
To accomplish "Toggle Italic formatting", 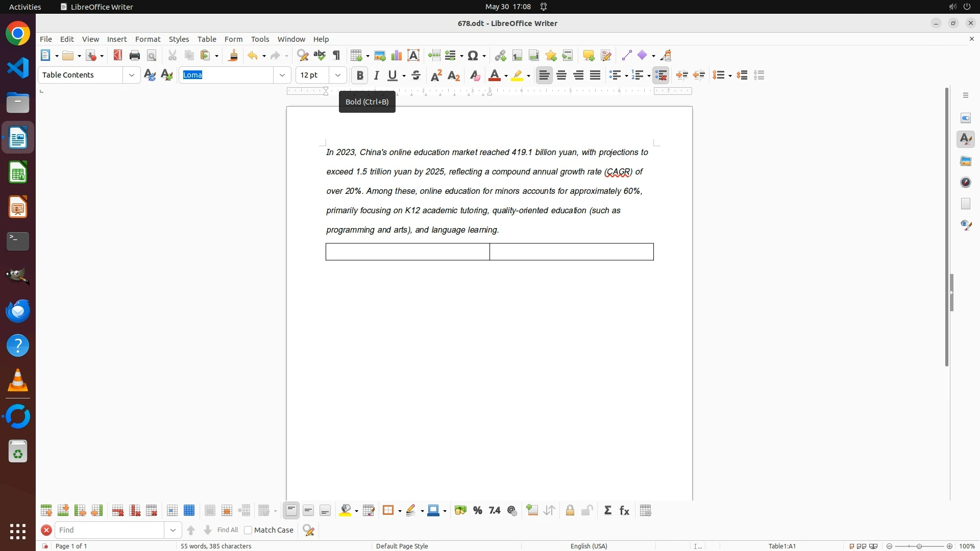I will tap(376, 76).
